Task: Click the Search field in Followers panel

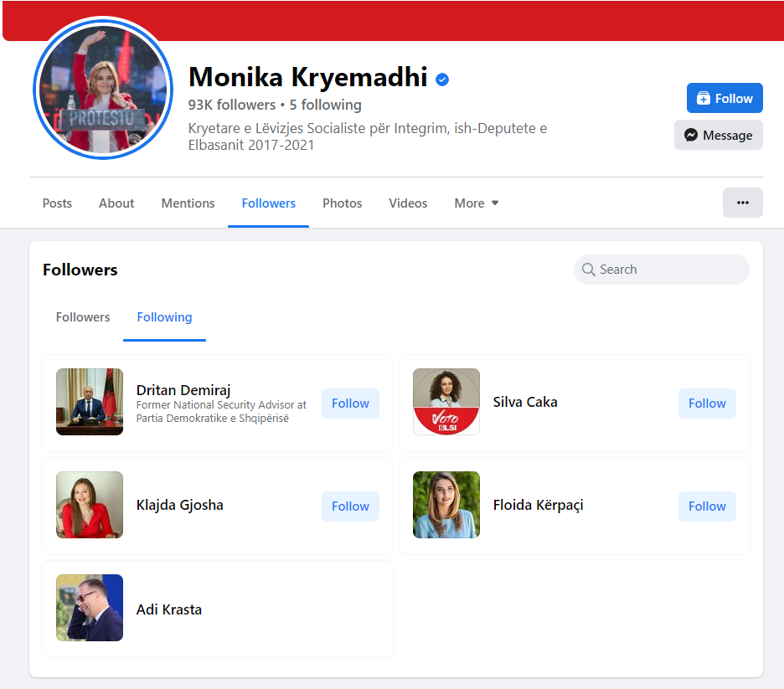Action: pos(661,270)
